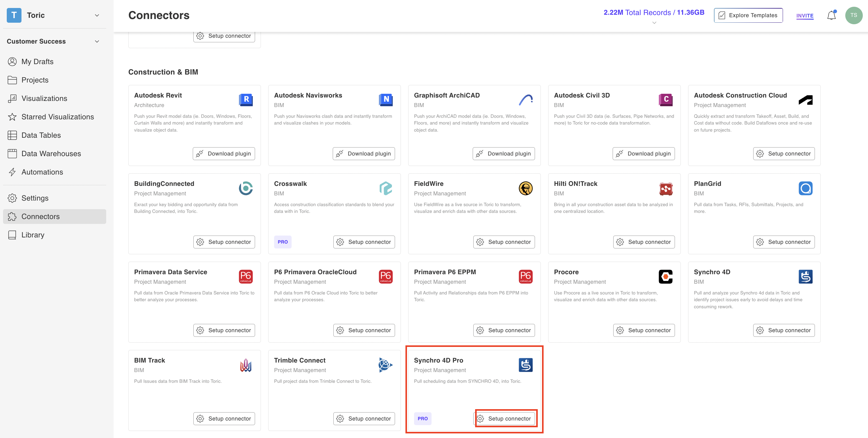Click the Hilti ON!Track logo icon
868x438 pixels.
[665, 188]
